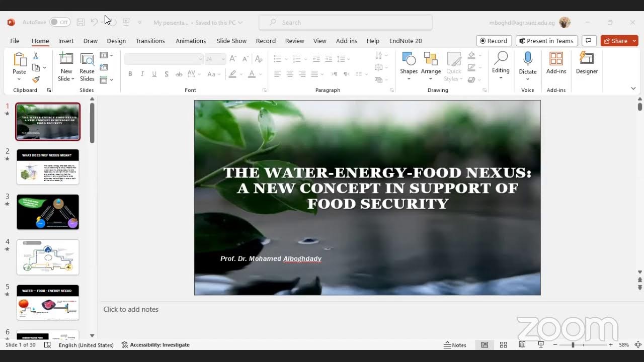Click the Undo arrow

(94, 22)
